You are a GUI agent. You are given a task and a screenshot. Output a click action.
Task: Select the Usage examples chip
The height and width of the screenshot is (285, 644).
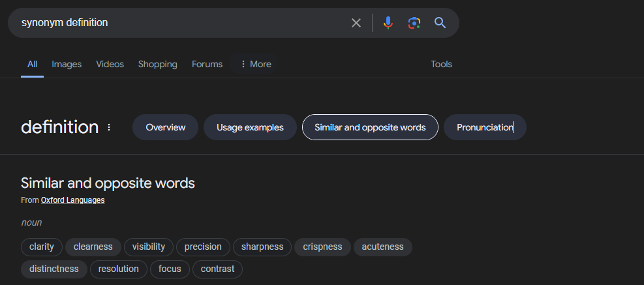pos(250,127)
